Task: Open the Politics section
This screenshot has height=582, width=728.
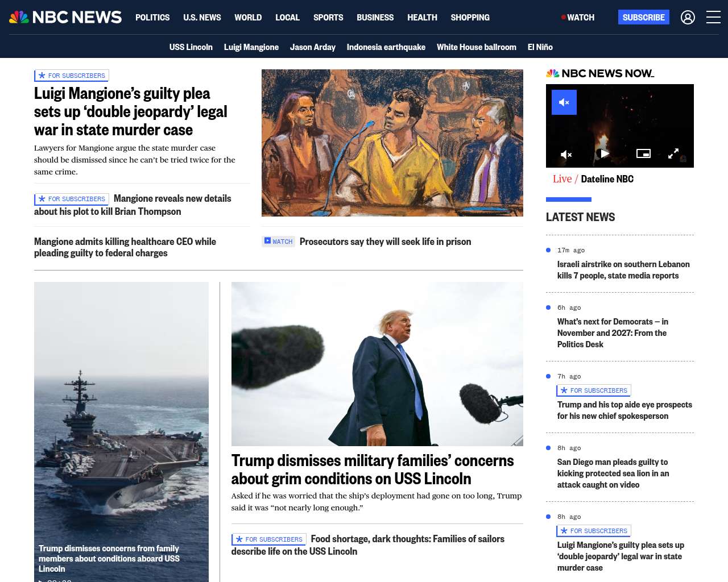Action: coord(152,18)
